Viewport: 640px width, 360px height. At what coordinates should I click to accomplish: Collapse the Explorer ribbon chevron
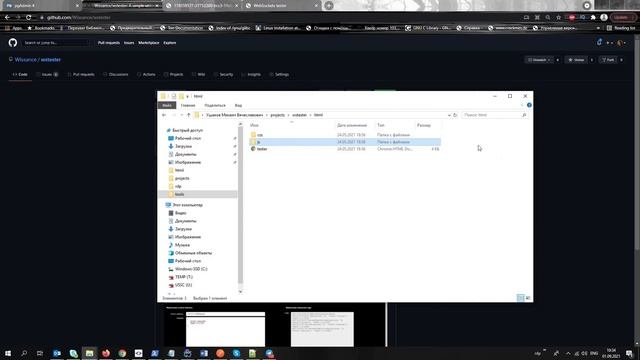pos(522,105)
